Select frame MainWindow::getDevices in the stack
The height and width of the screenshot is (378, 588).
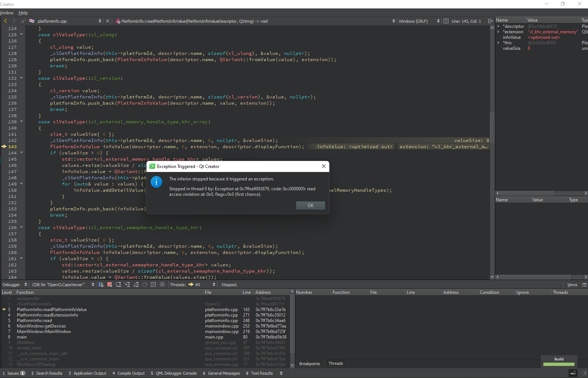[x=41, y=326]
